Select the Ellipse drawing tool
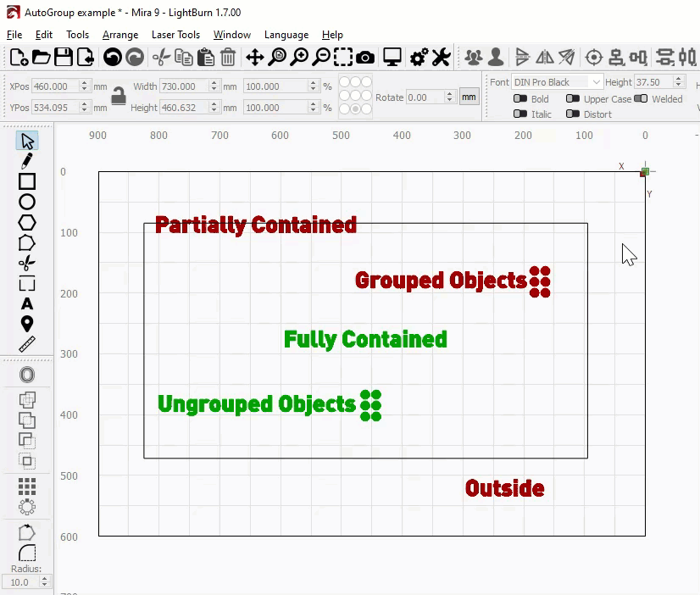 click(x=27, y=202)
